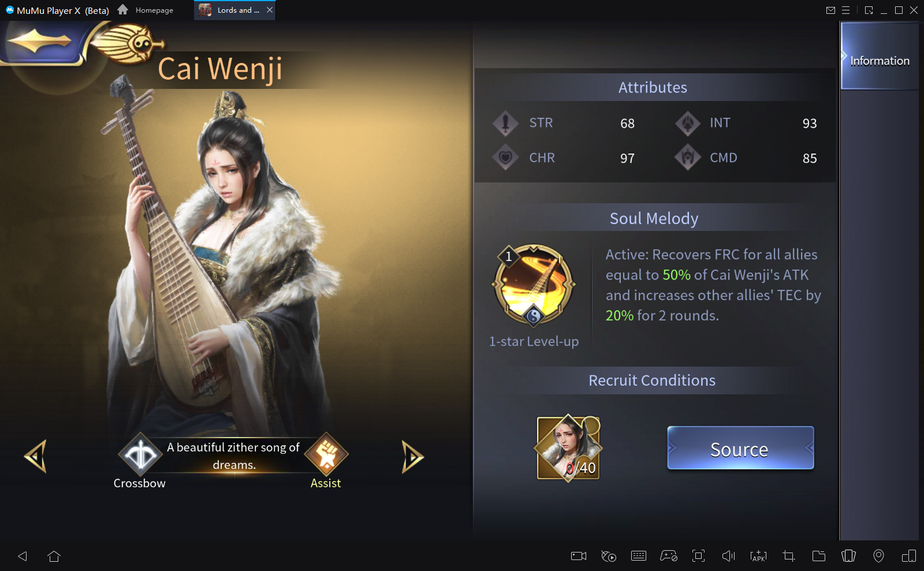924x571 pixels.
Task: Tap the CMD attribute icon
Action: (688, 157)
